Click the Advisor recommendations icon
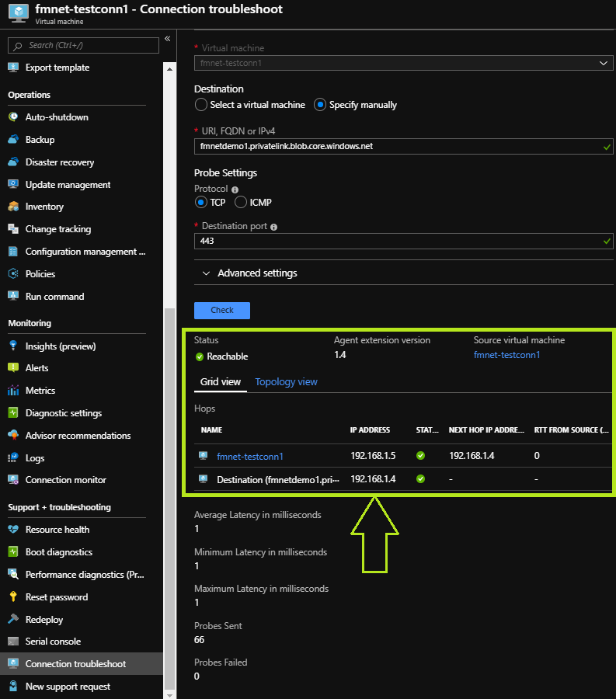The image size is (616, 699). (x=13, y=435)
